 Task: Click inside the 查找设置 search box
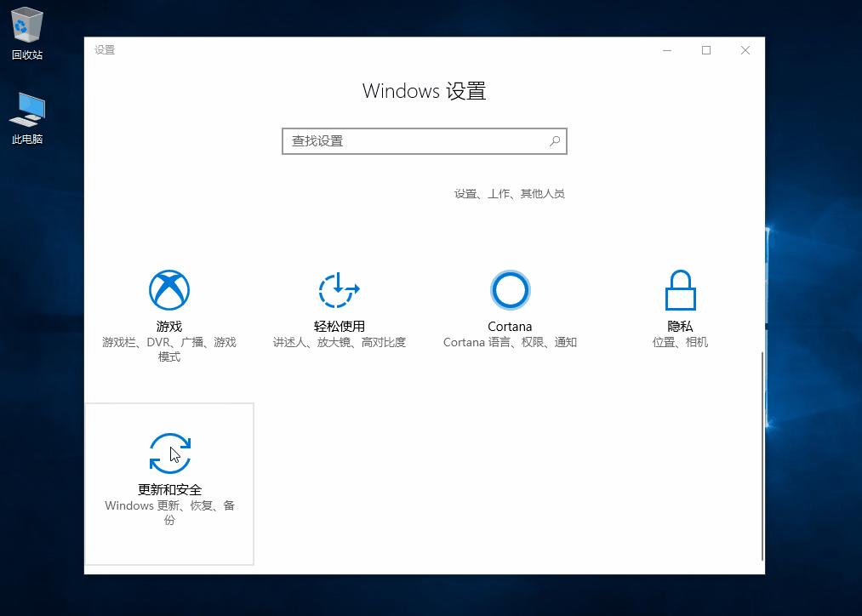pyautogui.click(x=400, y=140)
